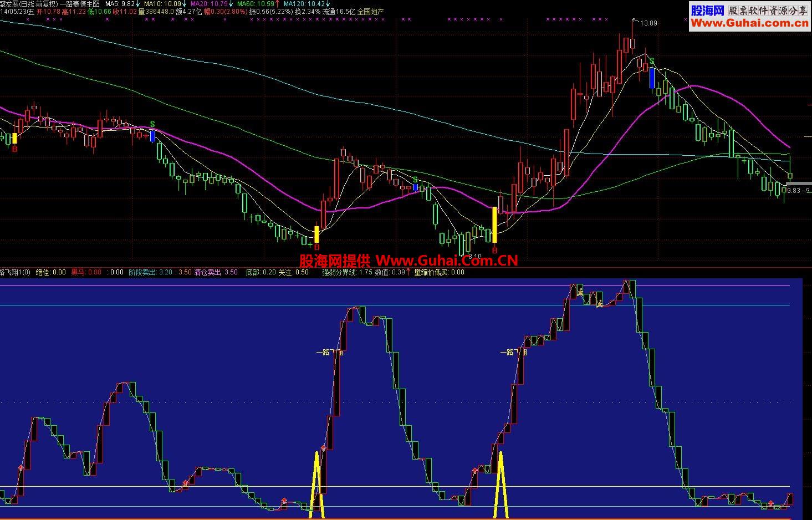Select the 阶段卖出: 3.20 value
This screenshot has height=520, width=812.
tap(150, 272)
